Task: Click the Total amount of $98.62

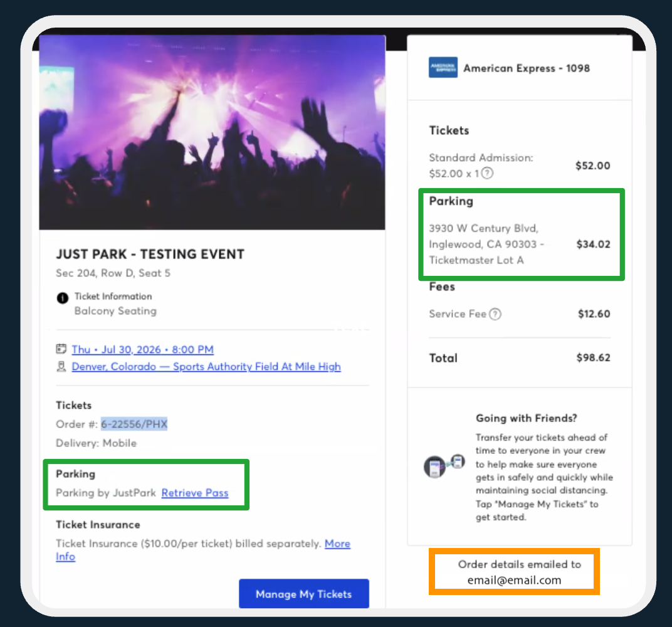Action: [593, 357]
